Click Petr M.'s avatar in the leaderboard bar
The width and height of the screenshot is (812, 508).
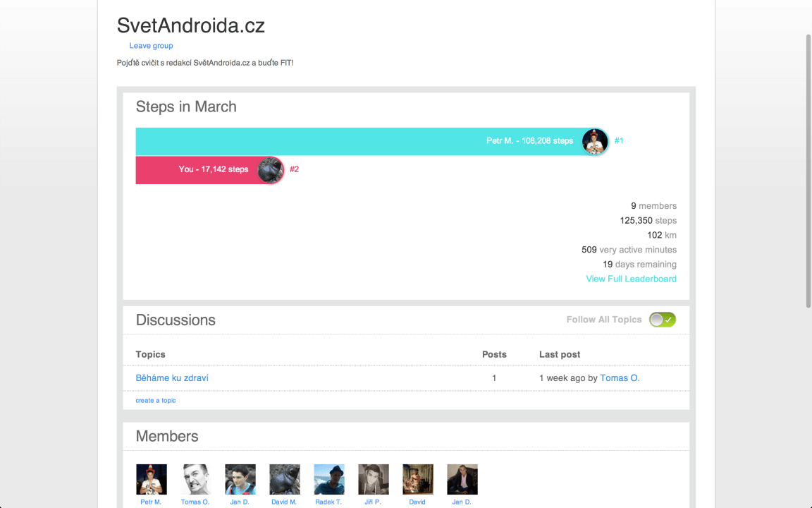point(595,141)
